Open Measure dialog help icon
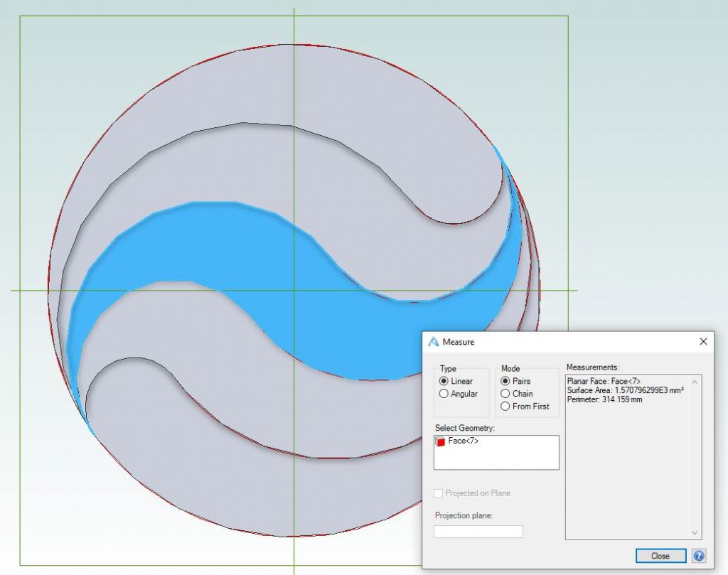This screenshot has height=575, width=728. [699, 556]
